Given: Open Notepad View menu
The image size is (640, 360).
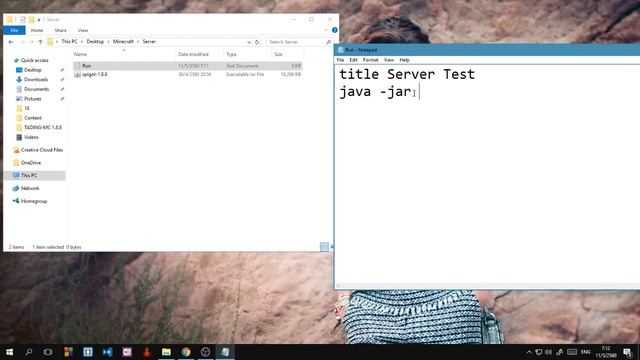Looking at the screenshot, I should (389, 60).
